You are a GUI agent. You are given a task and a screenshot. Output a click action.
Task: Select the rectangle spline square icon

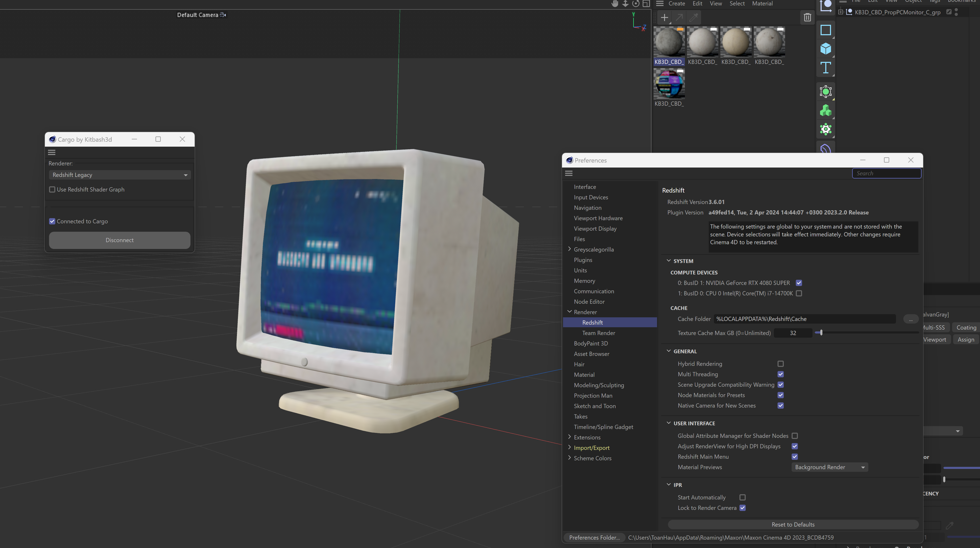[x=826, y=30]
